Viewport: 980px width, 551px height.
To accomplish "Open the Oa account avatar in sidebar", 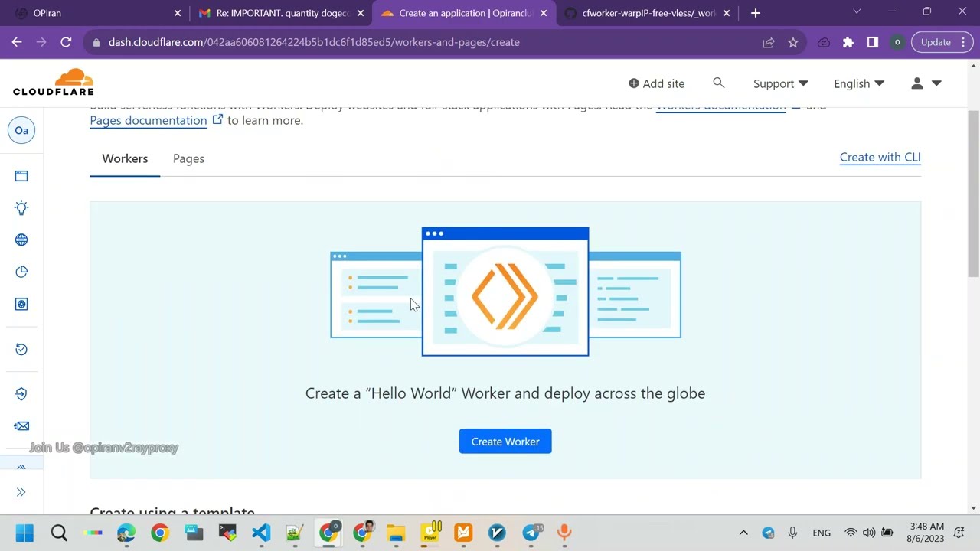I will (x=21, y=130).
